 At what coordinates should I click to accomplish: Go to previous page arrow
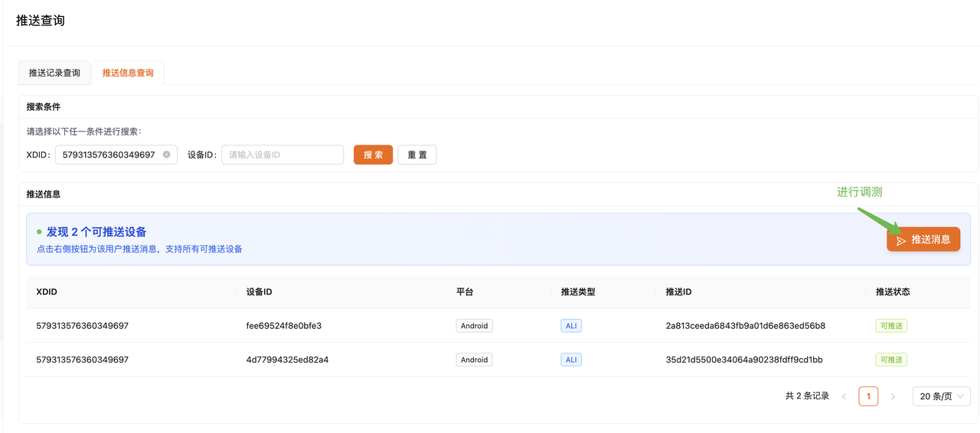[844, 396]
